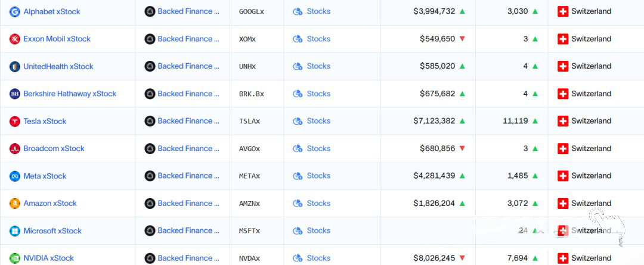The height and width of the screenshot is (265, 644).
Task: Click Switzerland flag in UnitedHealth row
Action: click(x=563, y=66)
